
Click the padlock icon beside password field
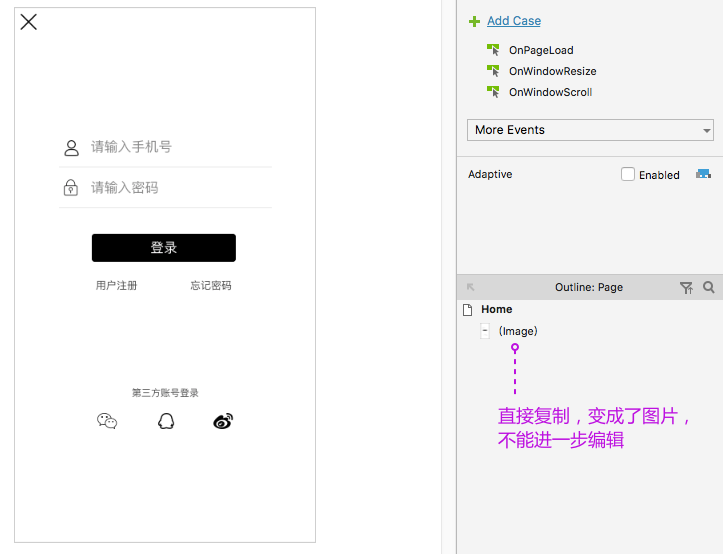71,188
